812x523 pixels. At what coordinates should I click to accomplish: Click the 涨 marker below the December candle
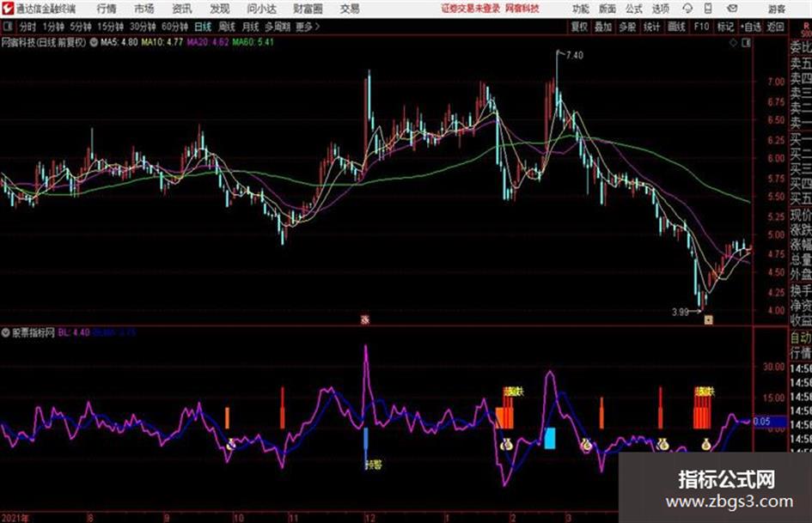click(365, 319)
